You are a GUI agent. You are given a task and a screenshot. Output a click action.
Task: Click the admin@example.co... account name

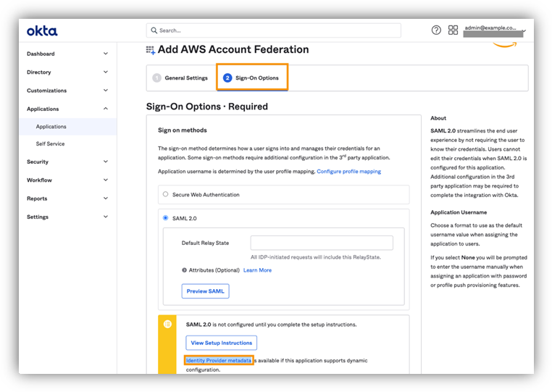(x=490, y=28)
